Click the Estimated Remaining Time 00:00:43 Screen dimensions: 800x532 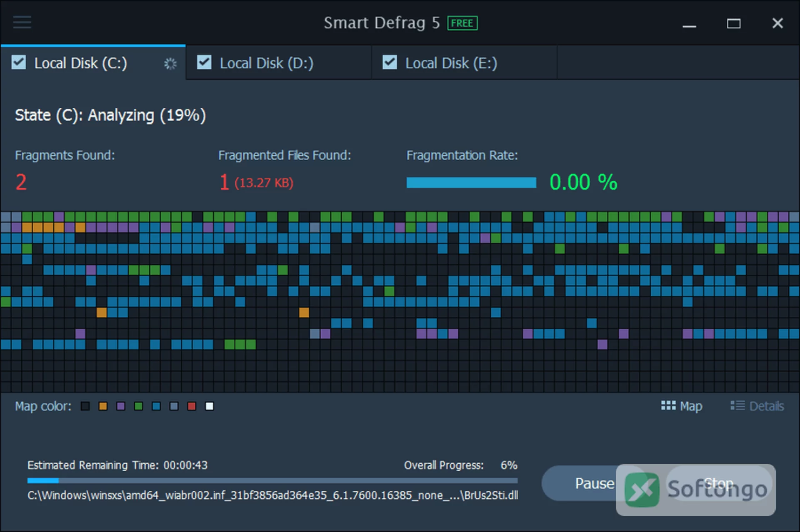point(117,465)
